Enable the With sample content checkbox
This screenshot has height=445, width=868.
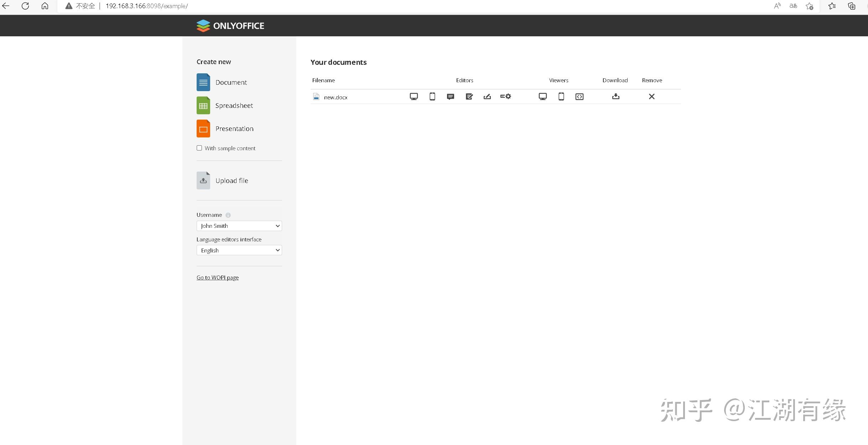coord(199,148)
